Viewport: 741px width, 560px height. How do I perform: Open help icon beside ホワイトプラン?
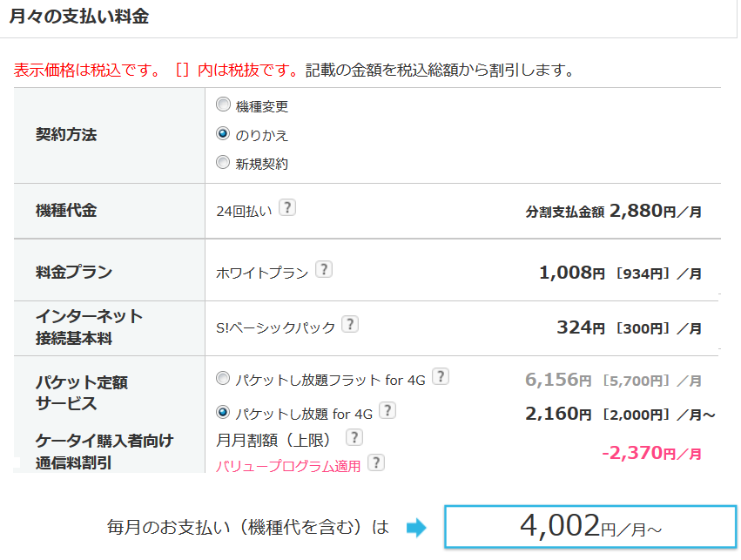(x=323, y=270)
